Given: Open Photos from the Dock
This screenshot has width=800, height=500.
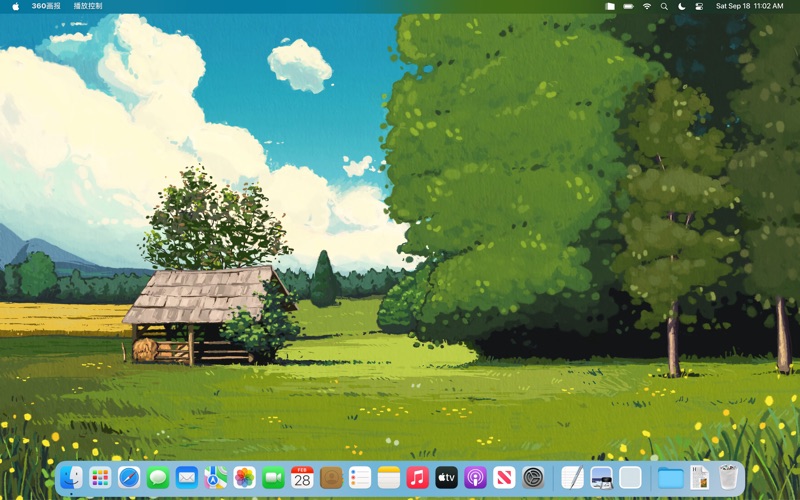Looking at the screenshot, I should coord(244,478).
